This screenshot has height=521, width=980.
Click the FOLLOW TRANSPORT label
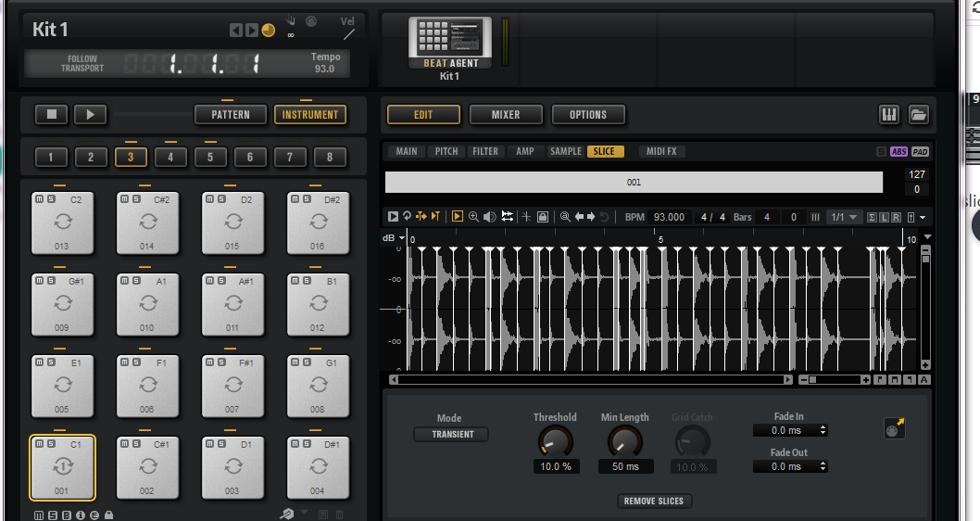pyautogui.click(x=82, y=64)
